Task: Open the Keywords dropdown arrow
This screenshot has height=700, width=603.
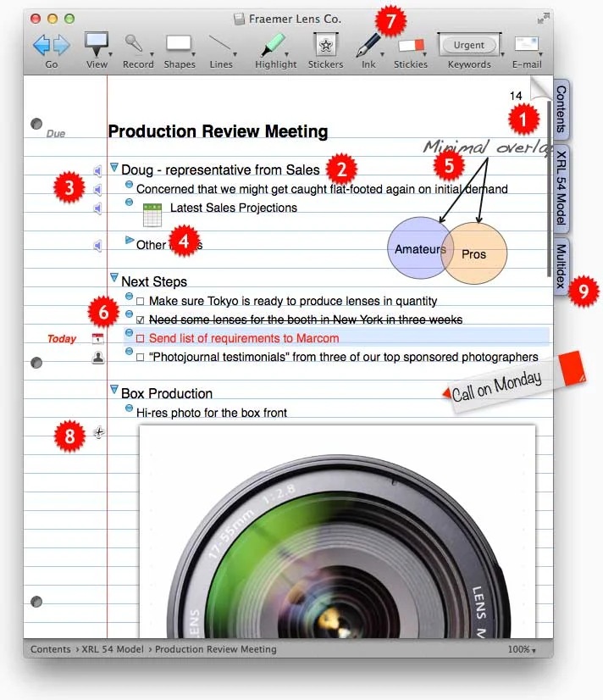Action: coord(503,54)
